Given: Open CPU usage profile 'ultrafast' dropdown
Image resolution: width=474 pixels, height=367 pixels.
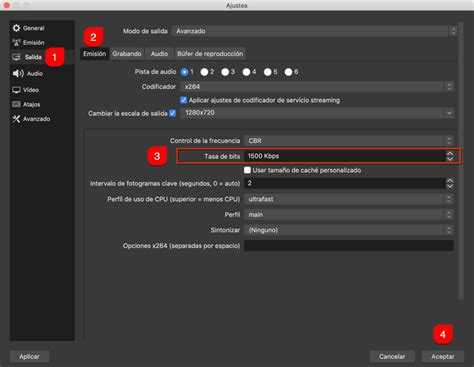Looking at the screenshot, I should coord(349,199).
